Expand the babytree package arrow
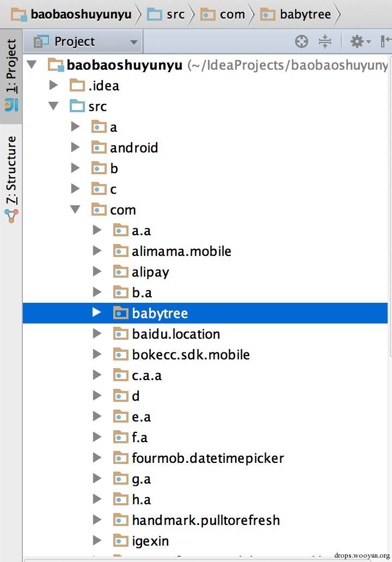This screenshot has height=562, width=392. [x=97, y=312]
